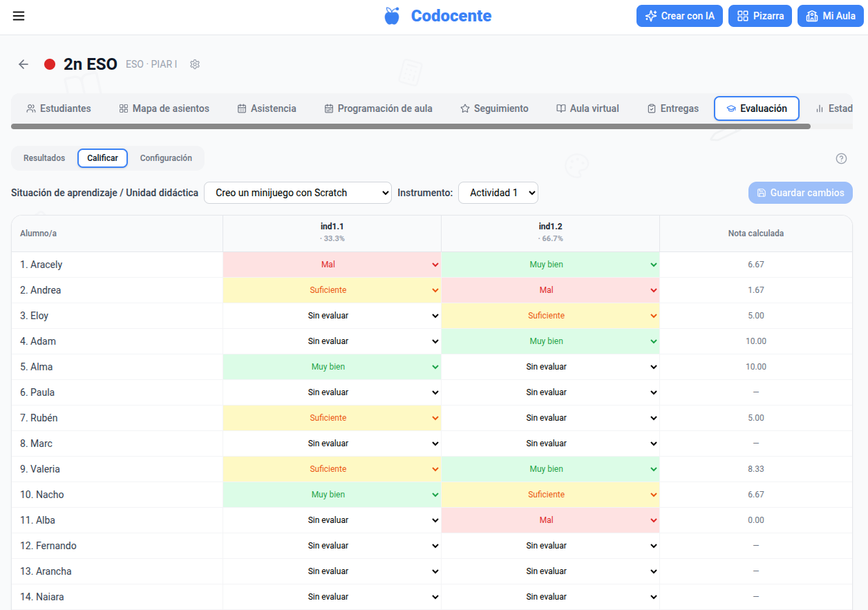
Task: Open Andrea's ind1.1 Suficiente dropdown
Action: pos(332,290)
